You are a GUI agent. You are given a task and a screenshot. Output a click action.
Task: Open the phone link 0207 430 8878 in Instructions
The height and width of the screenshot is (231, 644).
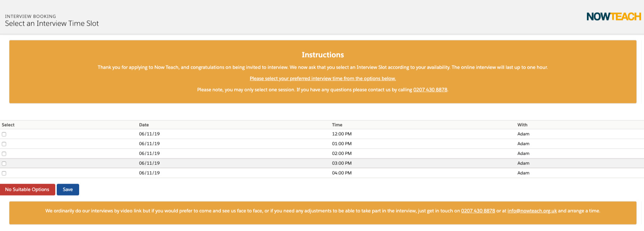430,90
